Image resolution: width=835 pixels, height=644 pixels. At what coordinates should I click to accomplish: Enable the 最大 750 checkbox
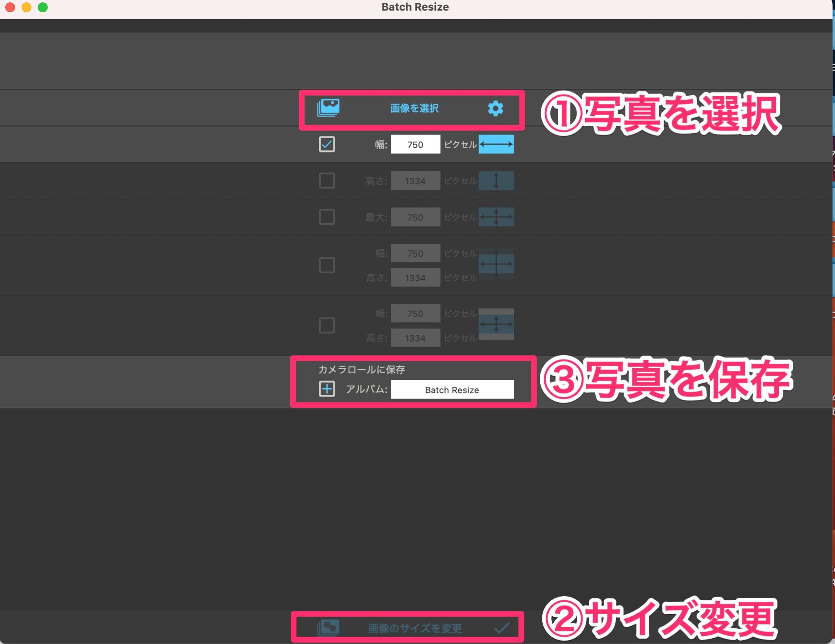tap(327, 217)
